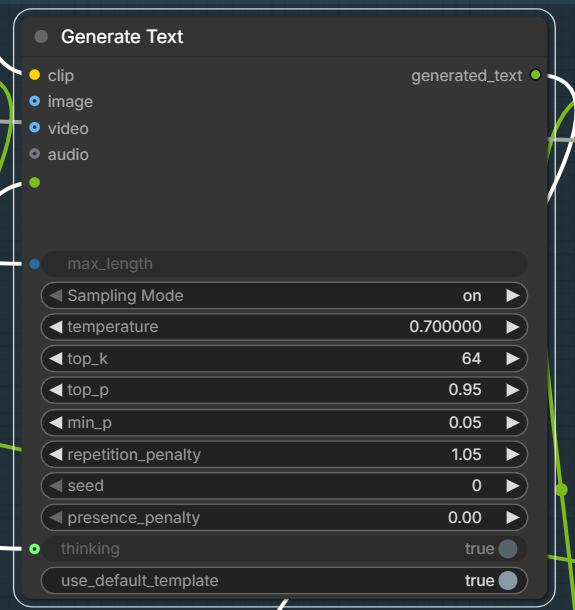575x610 pixels.
Task: Click the green thinking input socket
Action: coord(35,549)
